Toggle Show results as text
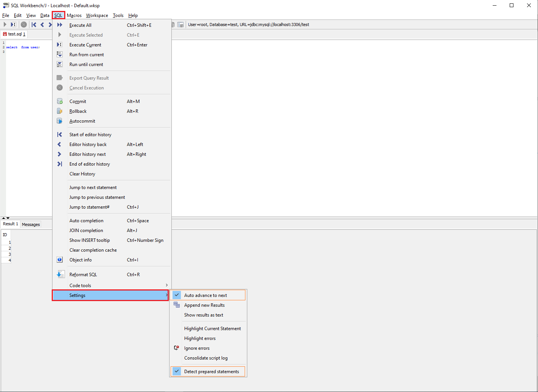This screenshot has width=538, height=392. click(x=208, y=315)
